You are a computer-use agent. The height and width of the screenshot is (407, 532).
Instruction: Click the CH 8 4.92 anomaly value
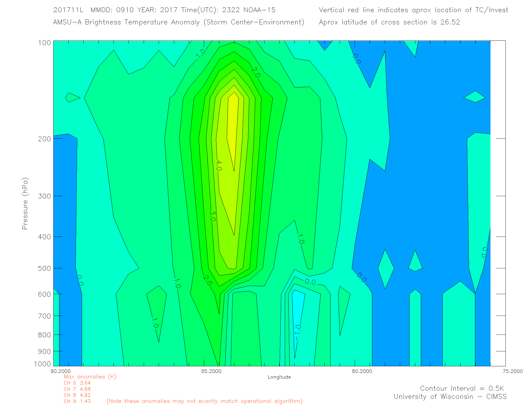(77, 395)
